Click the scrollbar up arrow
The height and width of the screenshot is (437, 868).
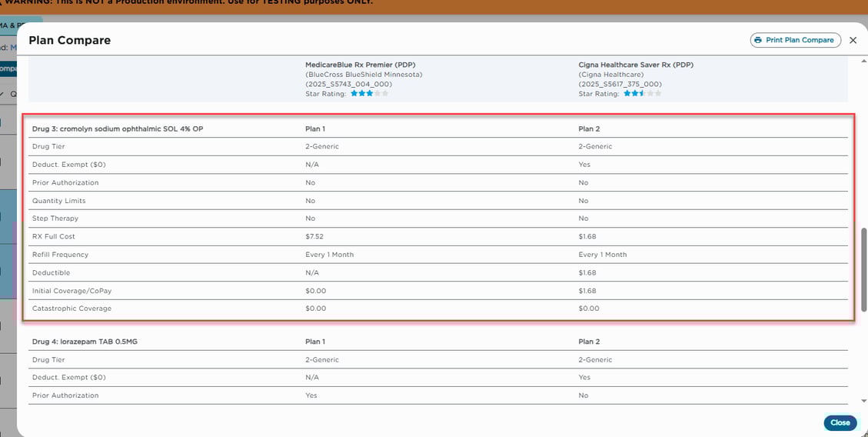tap(863, 59)
